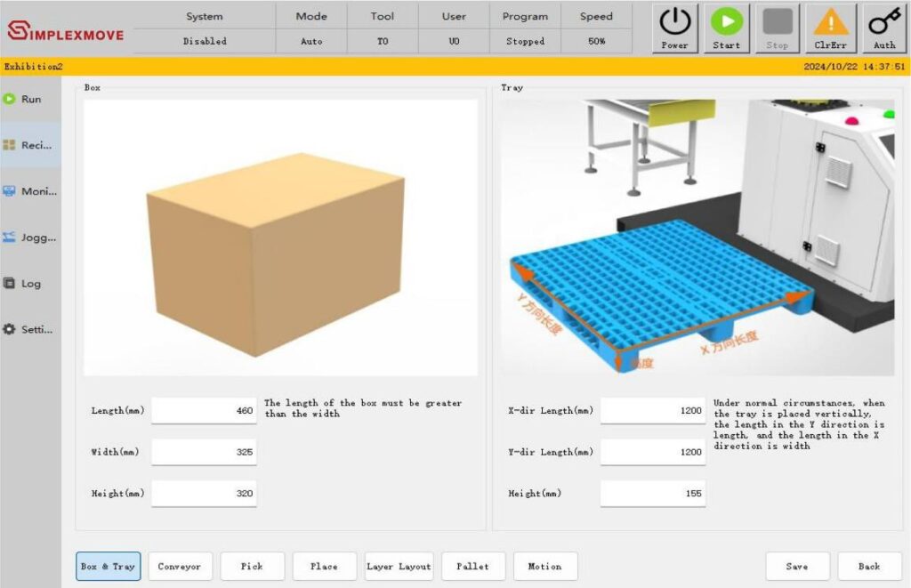
Task: Select the Pallet tab
Action: (472, 567)
